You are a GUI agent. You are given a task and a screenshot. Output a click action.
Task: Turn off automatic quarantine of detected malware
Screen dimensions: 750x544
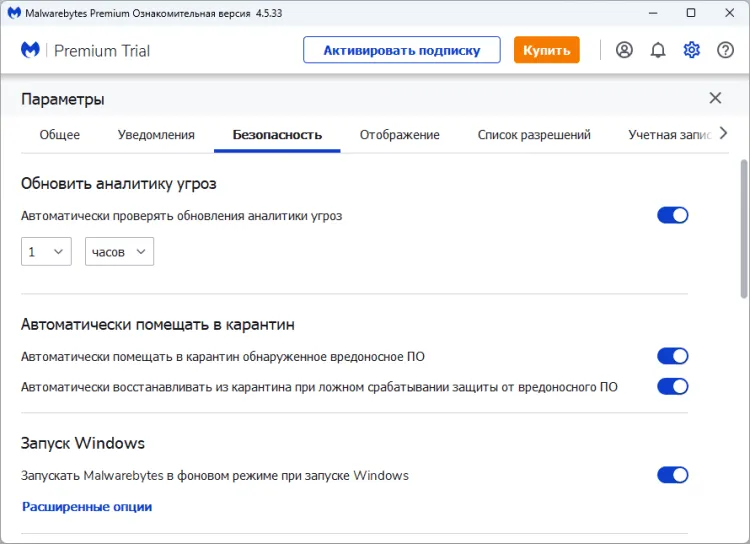[672, 356]
